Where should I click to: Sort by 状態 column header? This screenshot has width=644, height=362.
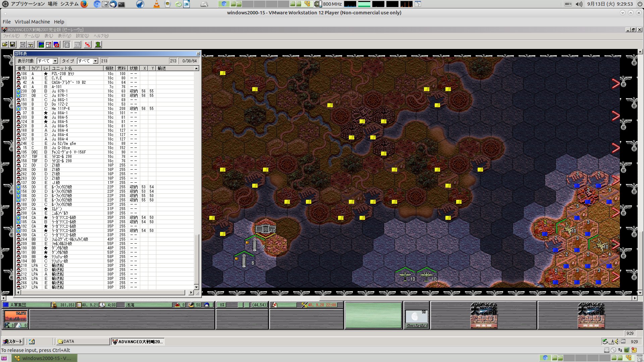pos(134,68)
